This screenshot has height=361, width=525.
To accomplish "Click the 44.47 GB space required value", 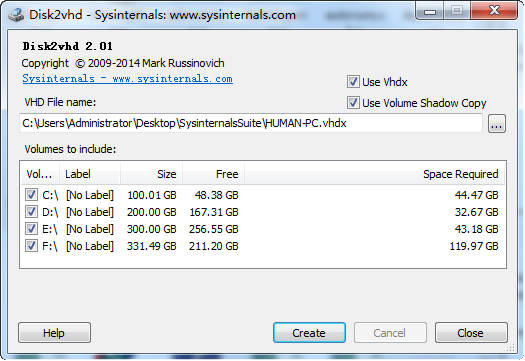I will 476,195.
